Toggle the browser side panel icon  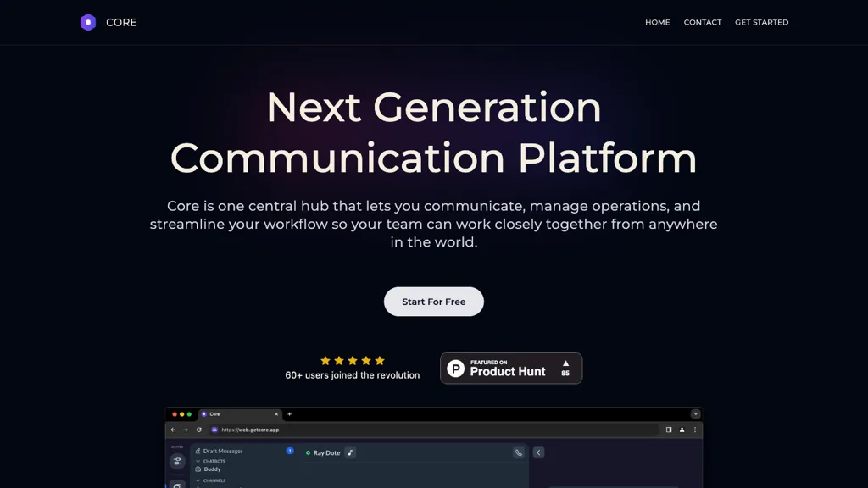click(x=669, y=430)
